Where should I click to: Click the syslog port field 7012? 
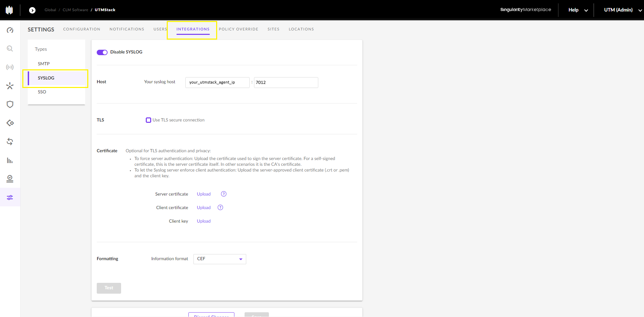click(x=286, y=83)
